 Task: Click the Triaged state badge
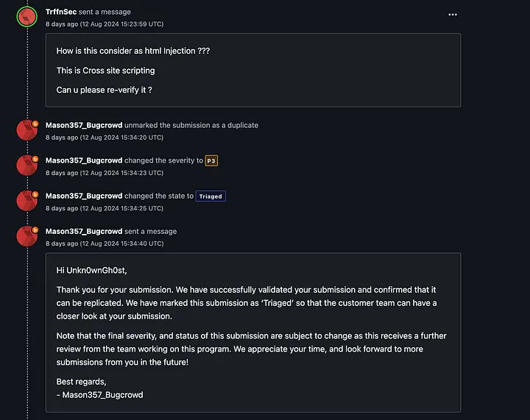pos(211,196)
